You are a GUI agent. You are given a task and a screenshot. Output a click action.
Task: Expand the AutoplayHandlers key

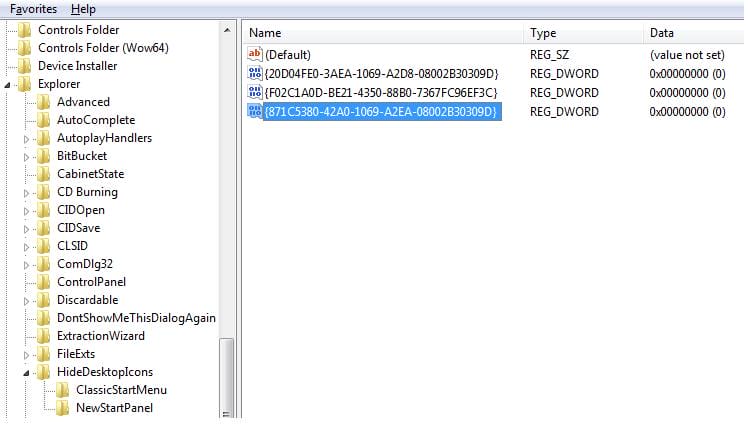coord(28,138)
